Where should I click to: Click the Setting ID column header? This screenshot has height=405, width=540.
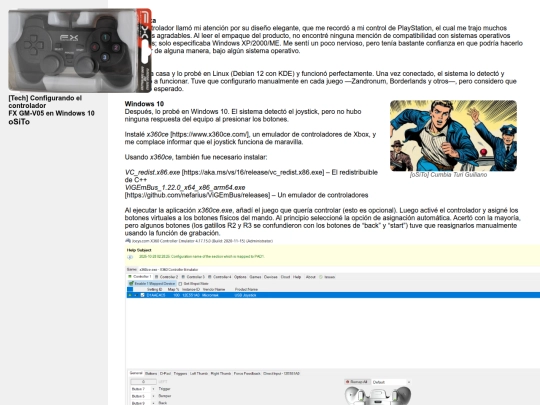(x=154, y=290)
